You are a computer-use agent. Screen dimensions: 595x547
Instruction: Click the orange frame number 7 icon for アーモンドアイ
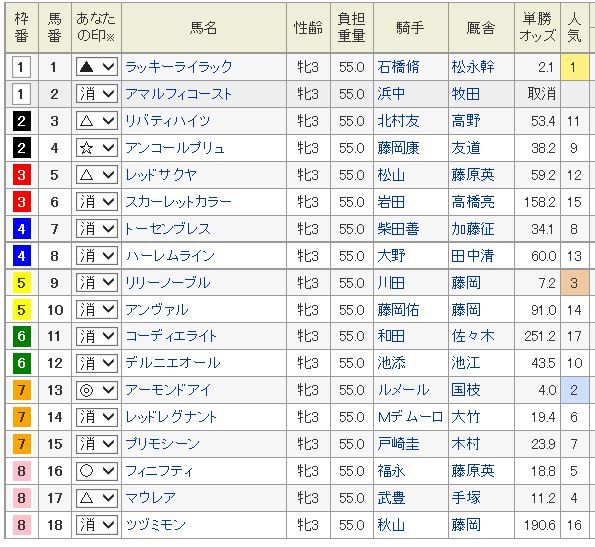(x=22, y=390)
